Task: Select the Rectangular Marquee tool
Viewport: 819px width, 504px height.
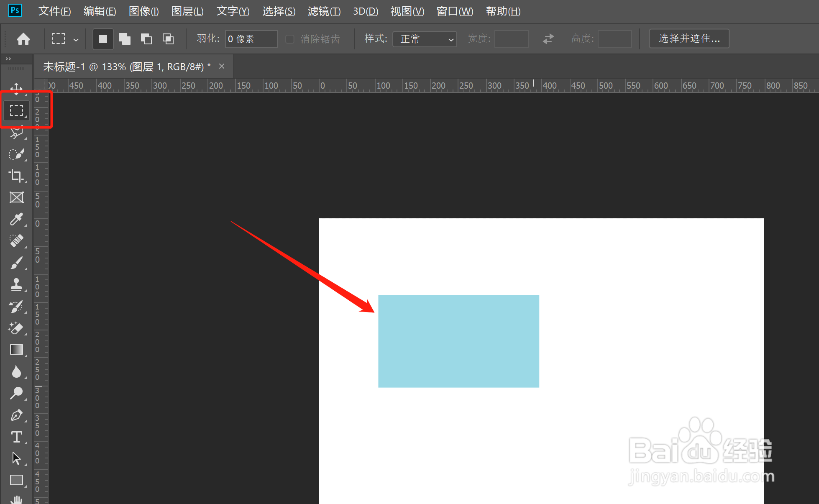Action: pyautogui.click(x=16, y=110)
